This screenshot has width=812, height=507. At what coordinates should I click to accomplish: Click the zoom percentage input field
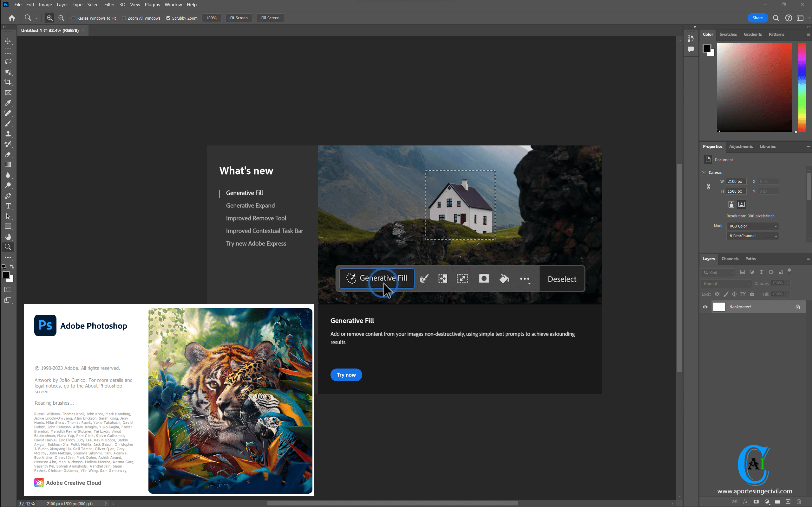tap(212, 17)
